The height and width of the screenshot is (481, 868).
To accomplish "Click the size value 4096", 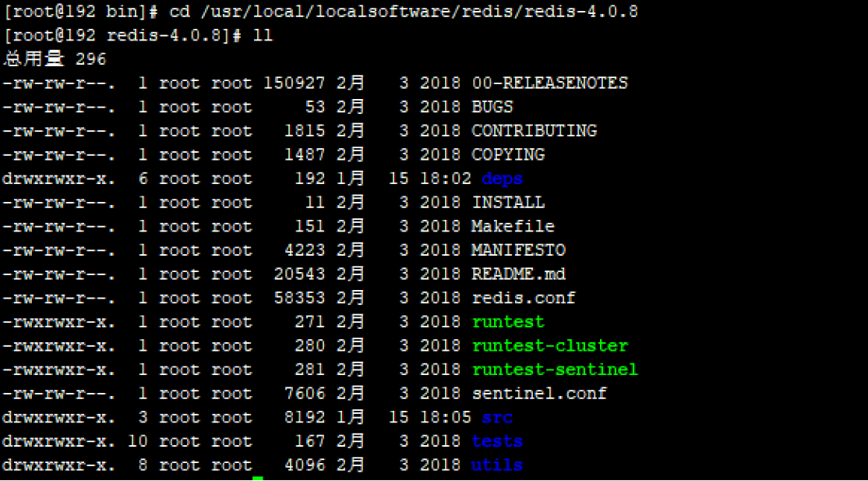I will click(x=305, y=465).
